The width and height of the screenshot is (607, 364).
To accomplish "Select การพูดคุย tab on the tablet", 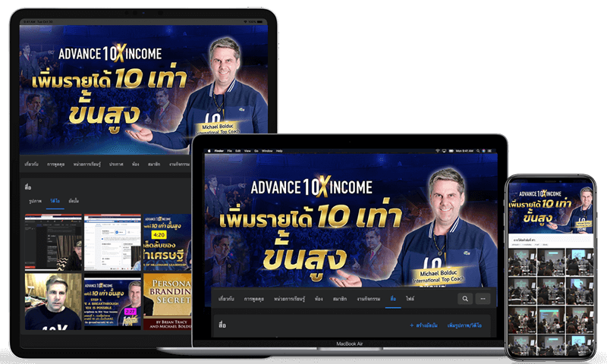I will point(55,164).
